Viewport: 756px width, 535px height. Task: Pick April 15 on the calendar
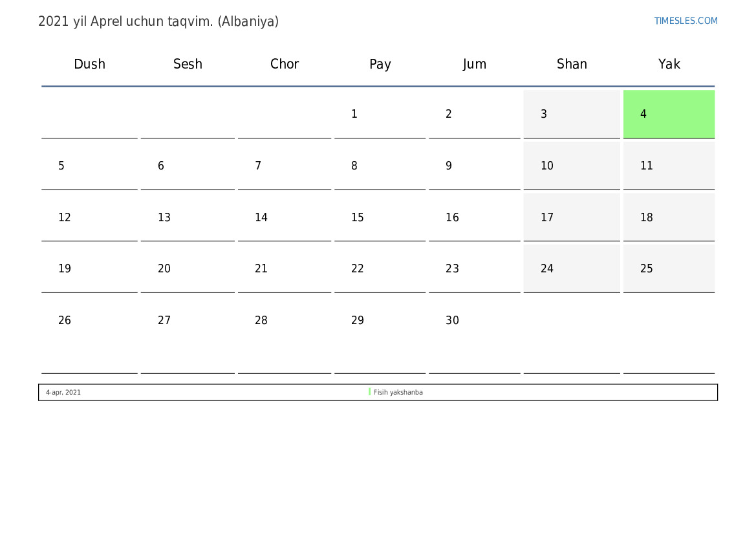point(380,217)
